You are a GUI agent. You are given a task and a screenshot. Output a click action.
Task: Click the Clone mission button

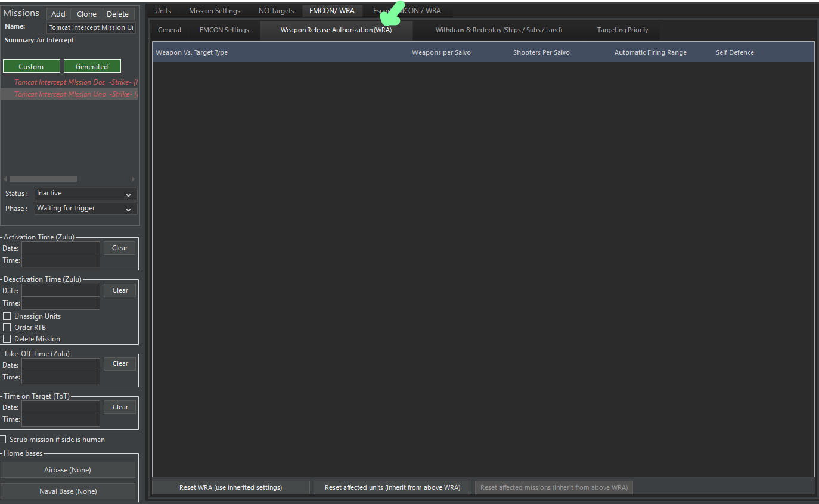[x=86, y=14]
